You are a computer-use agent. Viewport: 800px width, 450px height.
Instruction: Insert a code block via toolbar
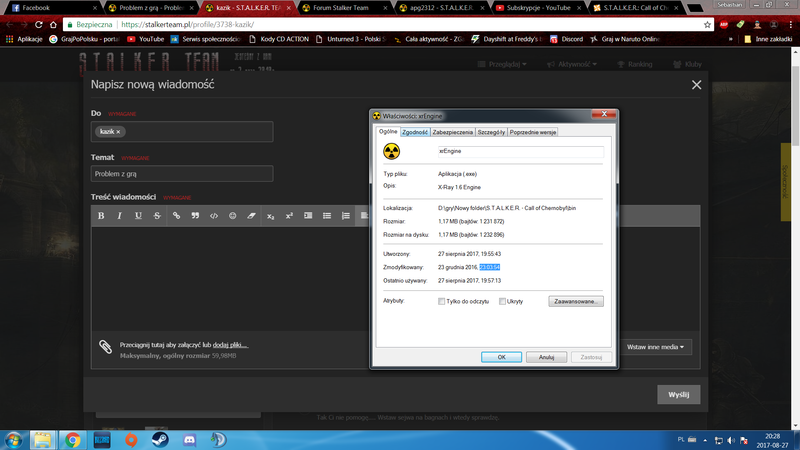[x=214, y=216]
